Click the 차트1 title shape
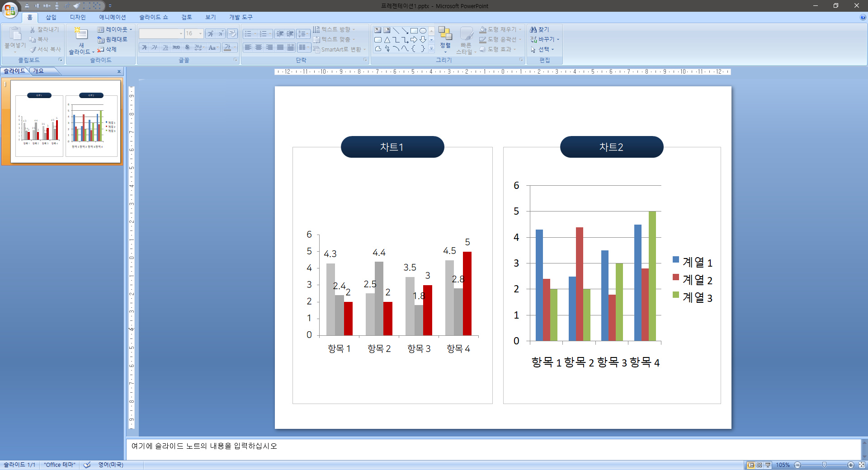Image resolution: width=868 pixels, height=470 pixels. [x=392, y=147]
